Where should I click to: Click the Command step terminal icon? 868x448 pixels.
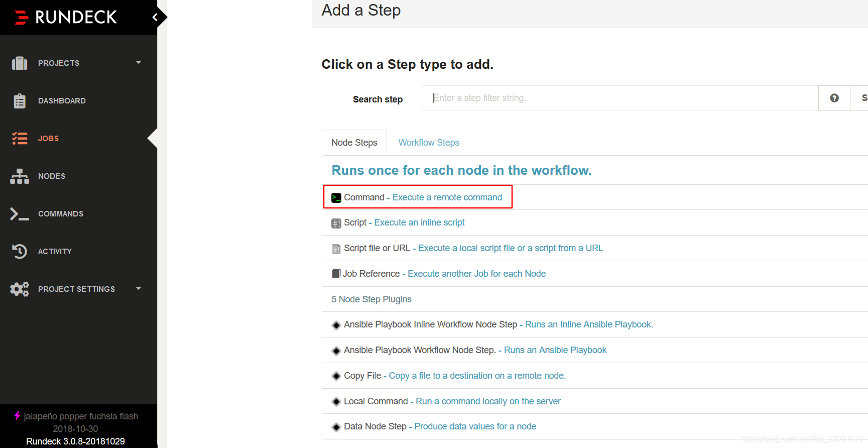[x=336, y=198]
